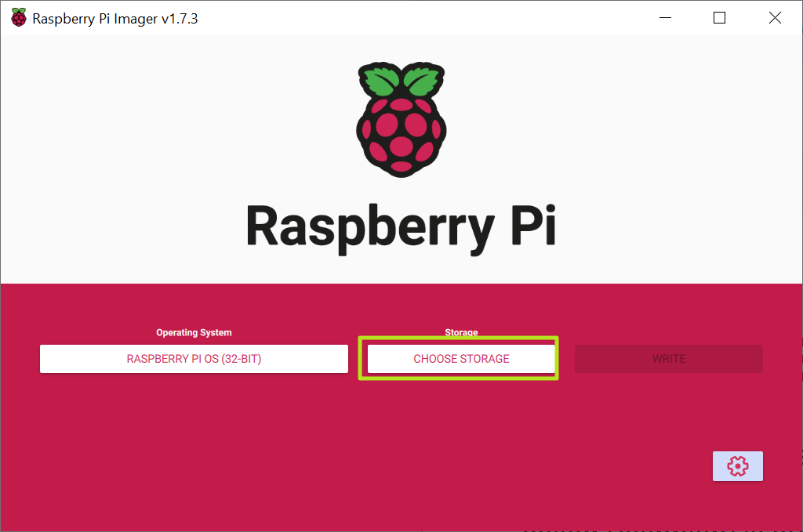Click the Storage label above its button
803x532 pixels.
point(460,332)
